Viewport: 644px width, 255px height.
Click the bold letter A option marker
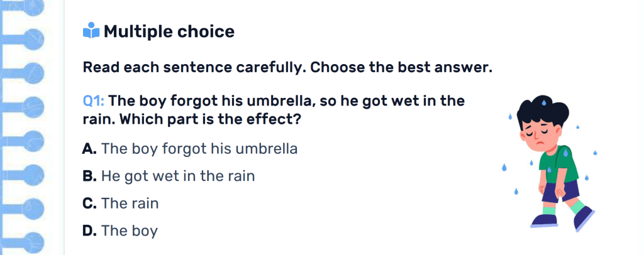click(89, 149)
